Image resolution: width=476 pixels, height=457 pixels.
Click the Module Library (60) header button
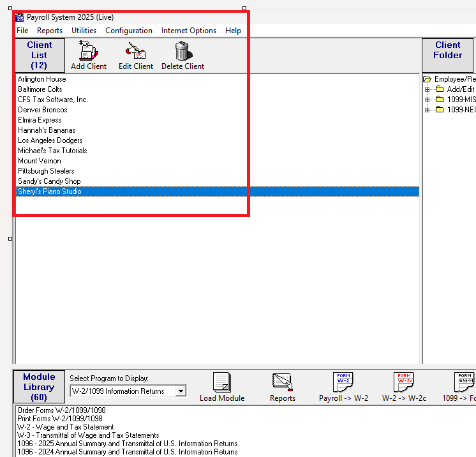tap(39, 387)
